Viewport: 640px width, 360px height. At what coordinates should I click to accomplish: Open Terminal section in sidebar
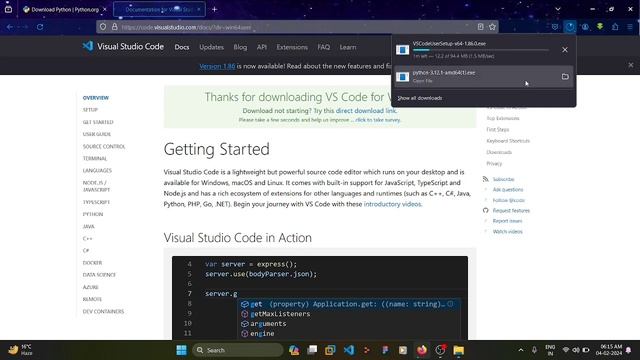(x=95, y=158)
